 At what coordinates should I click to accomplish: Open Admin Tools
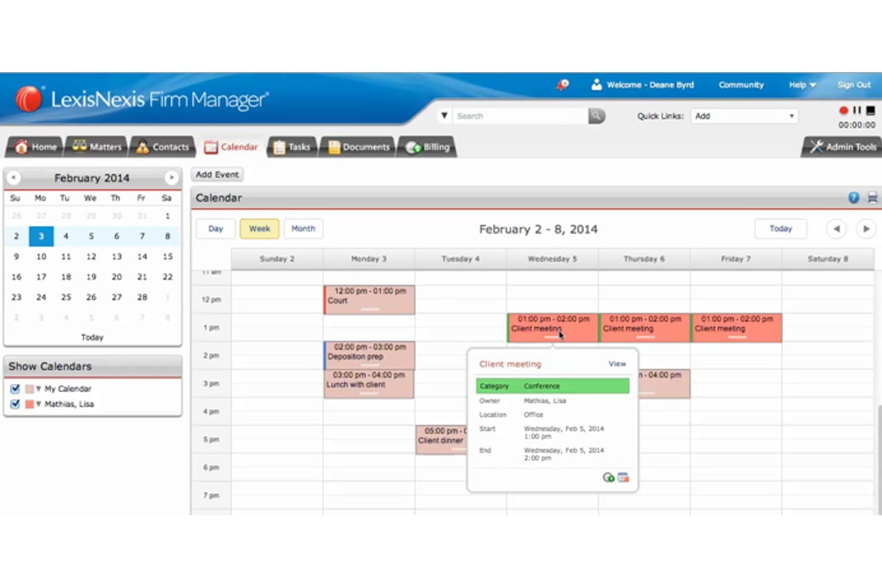click(x=842, y=147)
